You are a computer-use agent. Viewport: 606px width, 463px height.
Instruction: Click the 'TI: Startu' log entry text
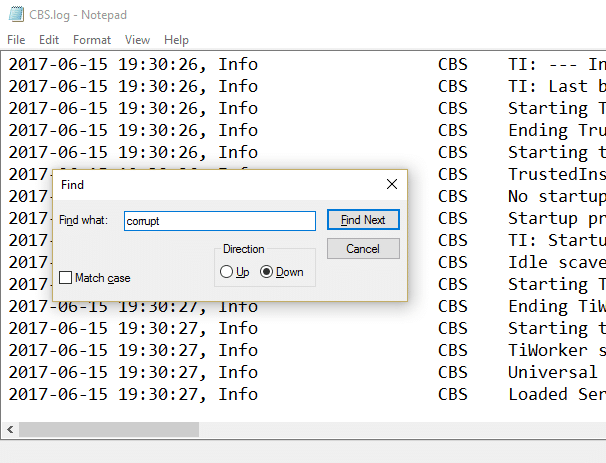tap(557, 240)
